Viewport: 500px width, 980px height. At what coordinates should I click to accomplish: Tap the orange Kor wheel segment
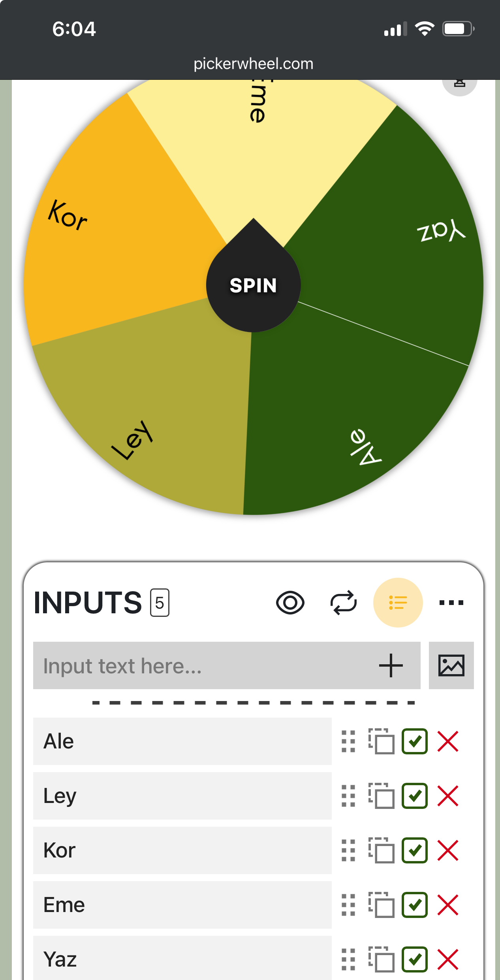pos(118,237)
